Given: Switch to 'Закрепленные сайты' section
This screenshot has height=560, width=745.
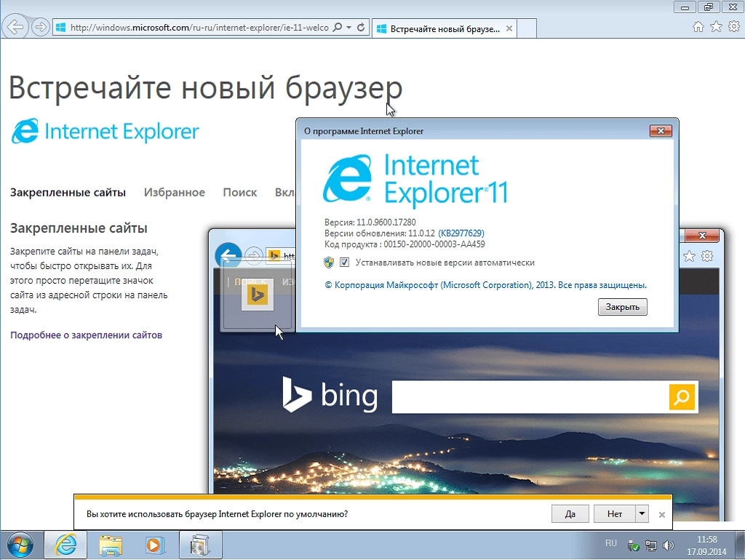Looking at the screenshot, I should 68,193.
